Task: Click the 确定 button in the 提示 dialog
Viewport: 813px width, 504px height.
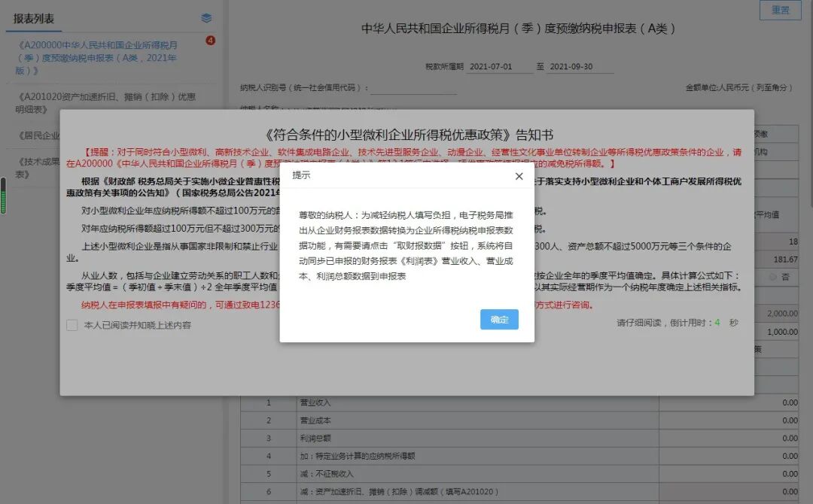Action: tap(498, 319)
